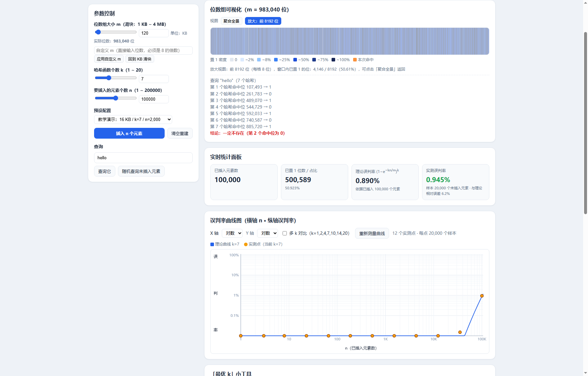
Task: Click the 哈希函数个数 k slider
Action: (x=116, y=78)
